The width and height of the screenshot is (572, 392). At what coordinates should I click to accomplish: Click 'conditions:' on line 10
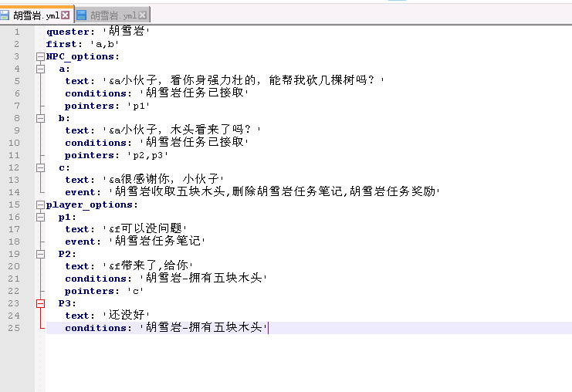pyautogui.click(x=99, y=143)
